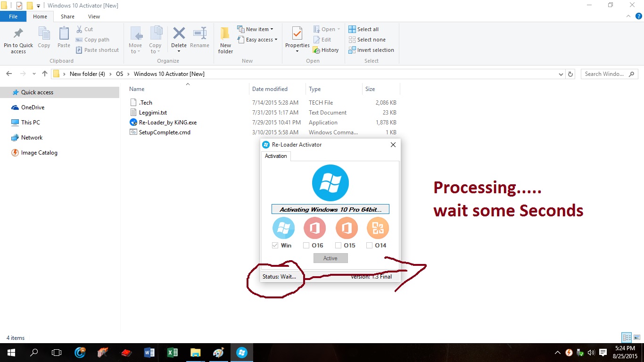This screenshot has width=644, height=362.
Task: Enable the O14 checkbox
Action: (370, 245)
